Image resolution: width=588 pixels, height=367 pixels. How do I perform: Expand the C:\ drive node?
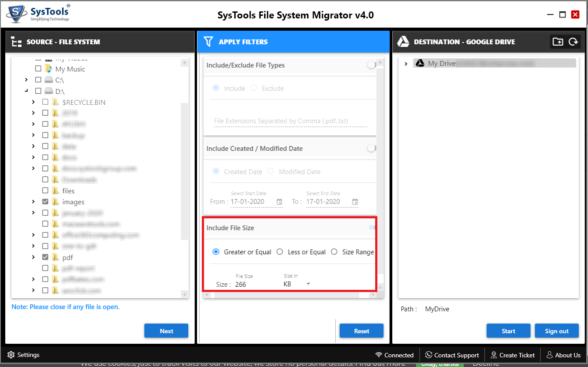pos(26,80)
